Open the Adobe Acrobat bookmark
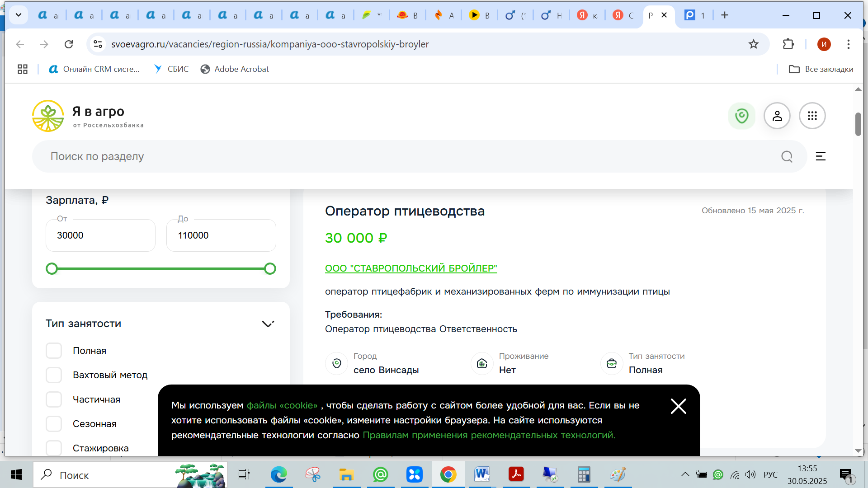This screenshot has width=868, height=488. [235, 69]
